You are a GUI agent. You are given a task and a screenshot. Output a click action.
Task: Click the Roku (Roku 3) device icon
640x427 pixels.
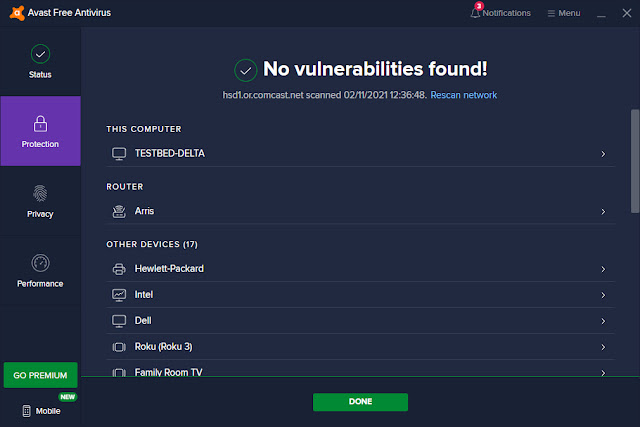pos(119,347)
